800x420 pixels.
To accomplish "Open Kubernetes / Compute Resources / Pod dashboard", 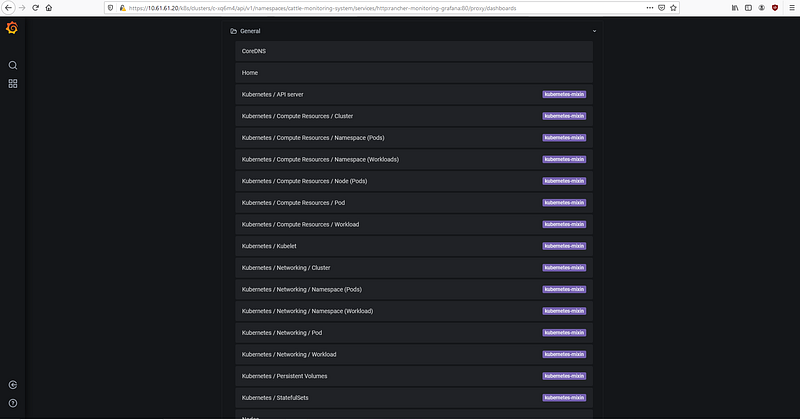I will (414, 203).
